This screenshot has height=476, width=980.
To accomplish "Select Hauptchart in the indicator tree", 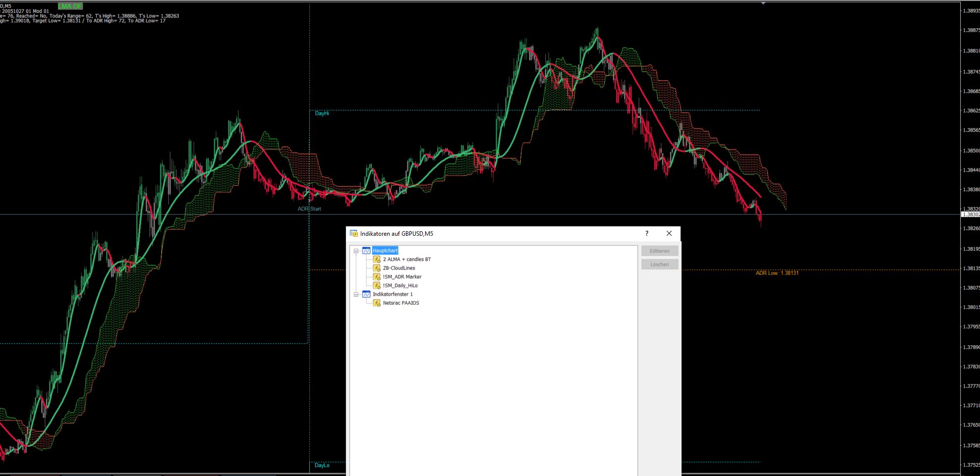I will click(385, 251).
